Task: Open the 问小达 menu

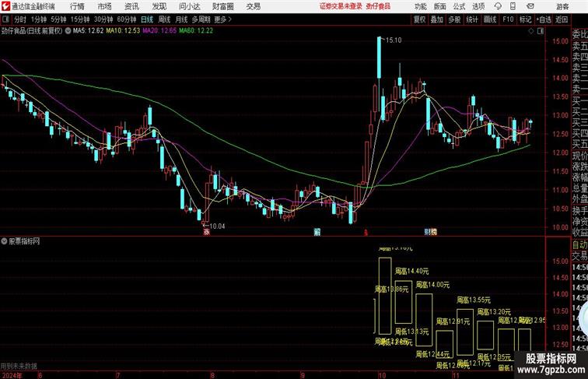Action: 189,6
